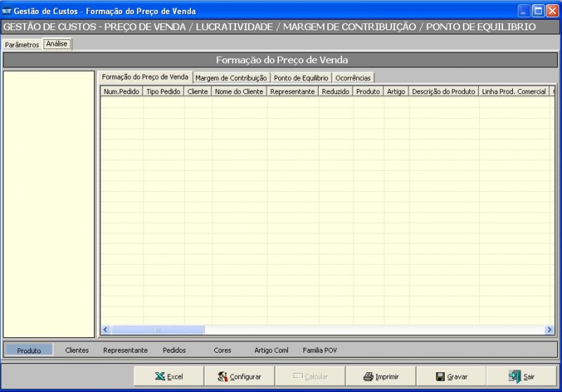Switch to the Parâmetros tab

22,44
